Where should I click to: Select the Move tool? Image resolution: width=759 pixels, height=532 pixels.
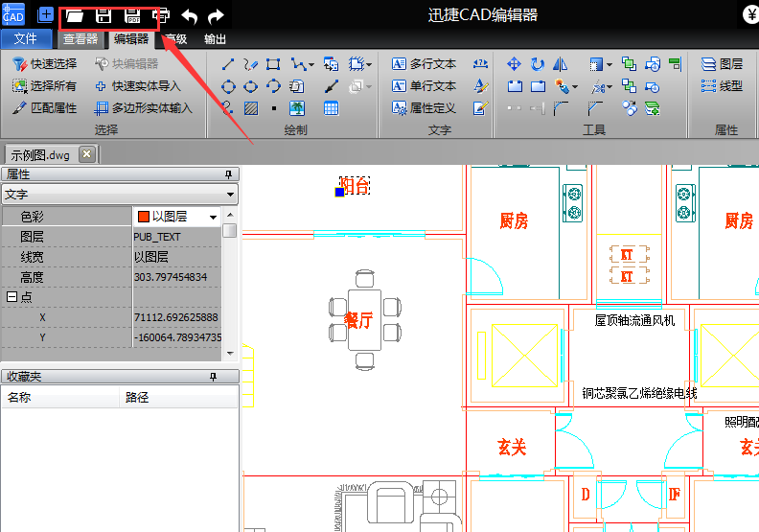click(514, 64)
